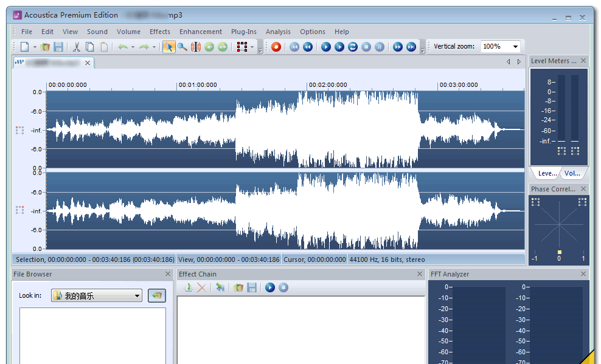The width and height of the screenshot is (601, 364).
Task: Create a new file with the New icon
Action: [24, 47]
